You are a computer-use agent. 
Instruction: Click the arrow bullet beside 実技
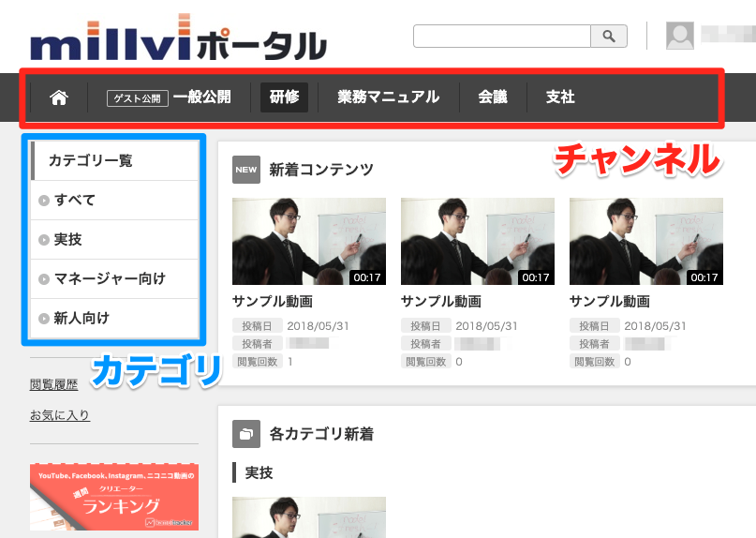(x=44, y=240)
